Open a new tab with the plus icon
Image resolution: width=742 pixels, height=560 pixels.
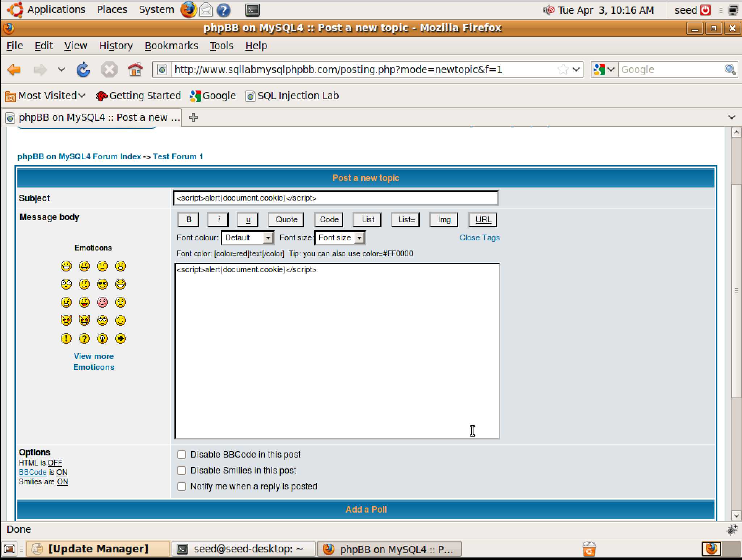(193, 117)
